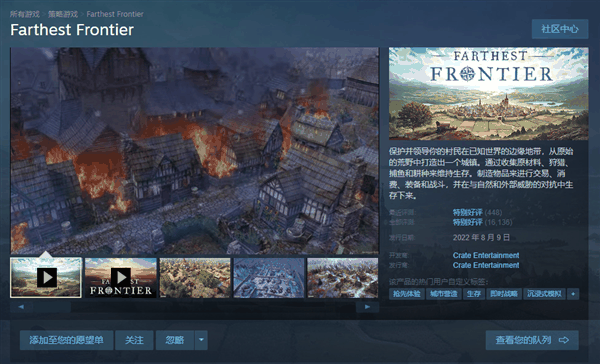Click the right arrow of thumbnail scrollbar
Screen dimensions: 600x364
(367, 307)
